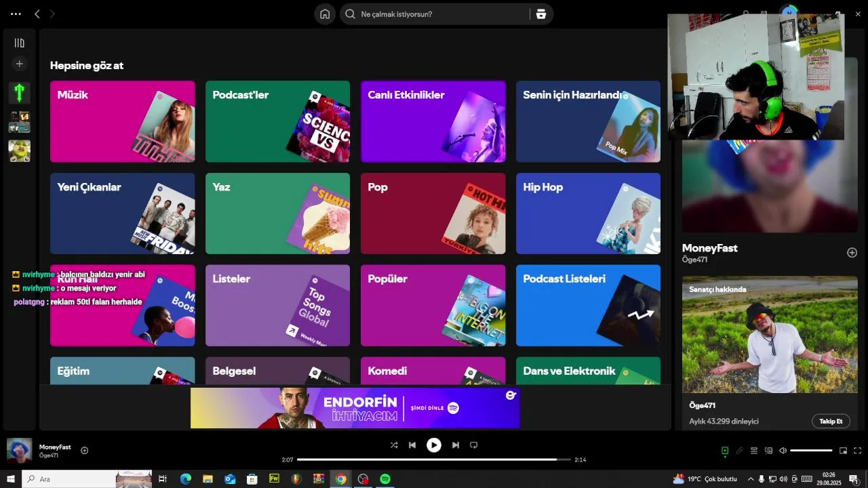This screenshot has height=488, width=868.
Task: Open the three-dots app menu
Action: click(x=16, y=14)
